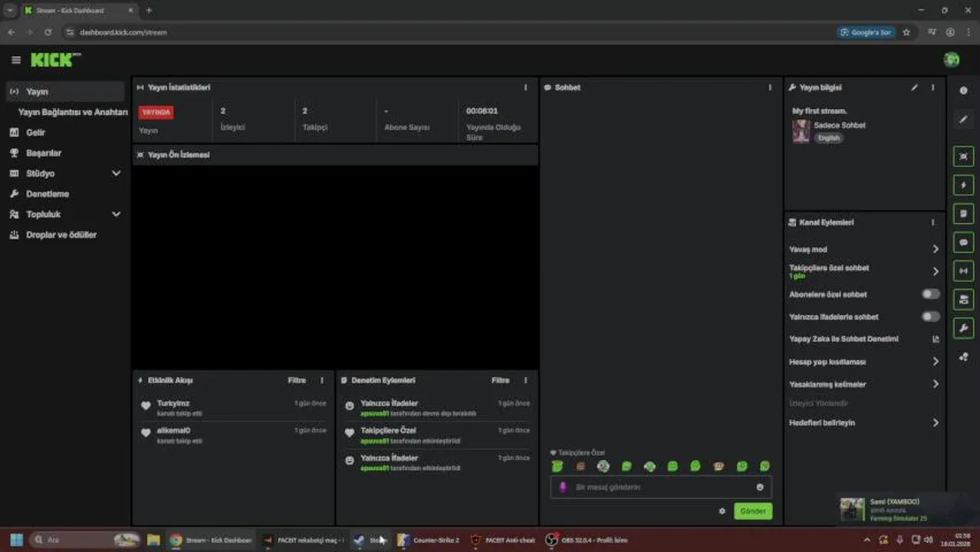Click Turkyimz in activity feed
This screenshot has height=552, width=980.
[173, 403]
